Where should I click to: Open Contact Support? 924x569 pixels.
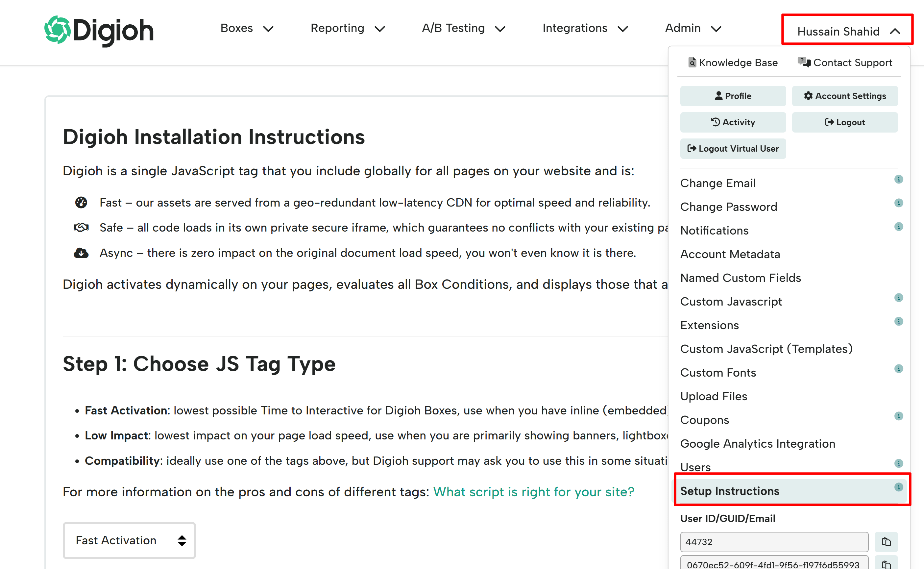tap(845, 62)
